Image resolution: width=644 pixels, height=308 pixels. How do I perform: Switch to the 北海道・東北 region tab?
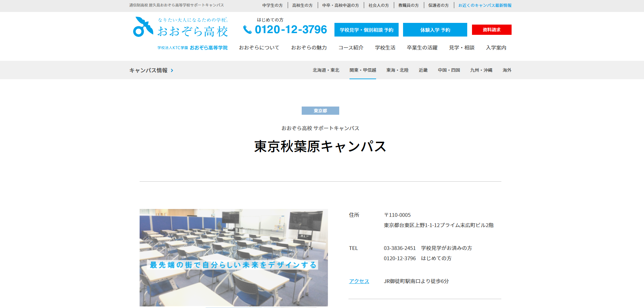326,70
